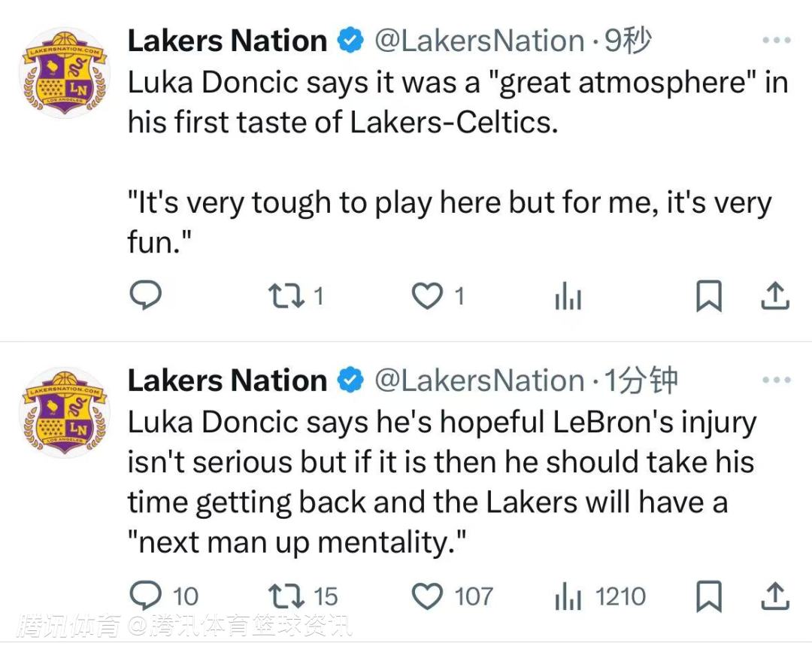View the 1210 views analytics icon
The image size is (812, 652).
point(568,598)
